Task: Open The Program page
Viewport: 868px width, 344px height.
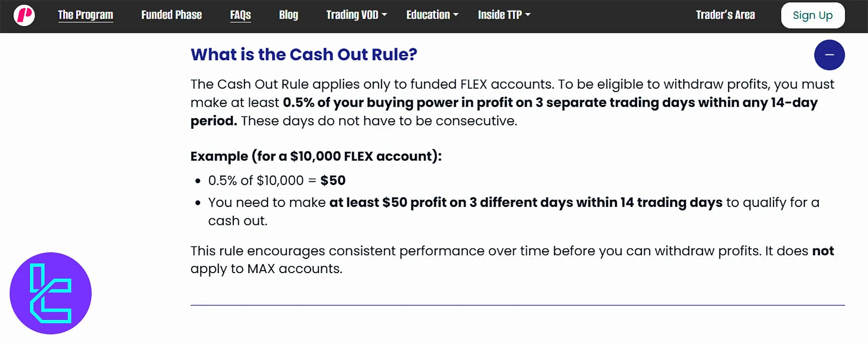Action: click(x=85, y=15)
